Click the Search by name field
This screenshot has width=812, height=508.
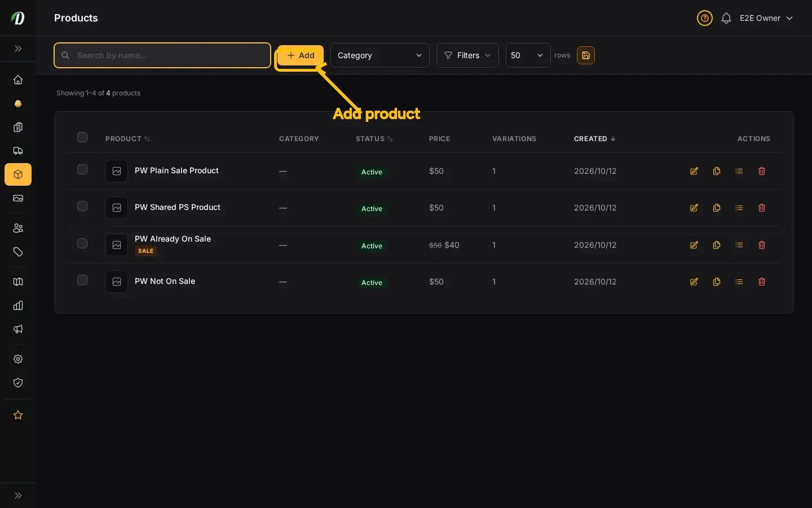[x=162, y=55]
